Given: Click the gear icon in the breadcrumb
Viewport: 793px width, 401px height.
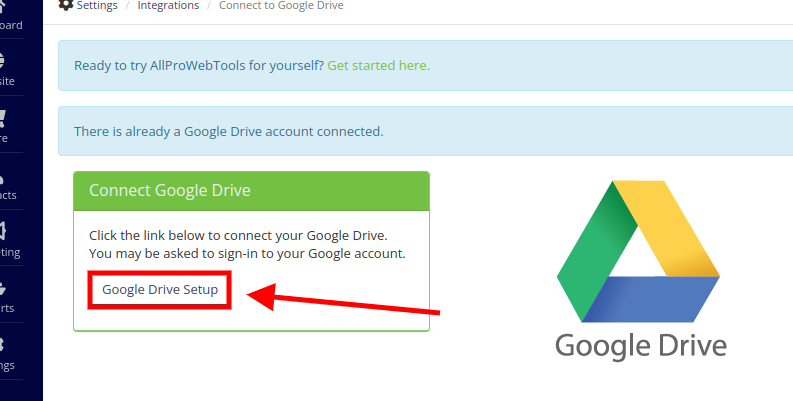Looking at the screenshot, I should (x=66, y=5).
